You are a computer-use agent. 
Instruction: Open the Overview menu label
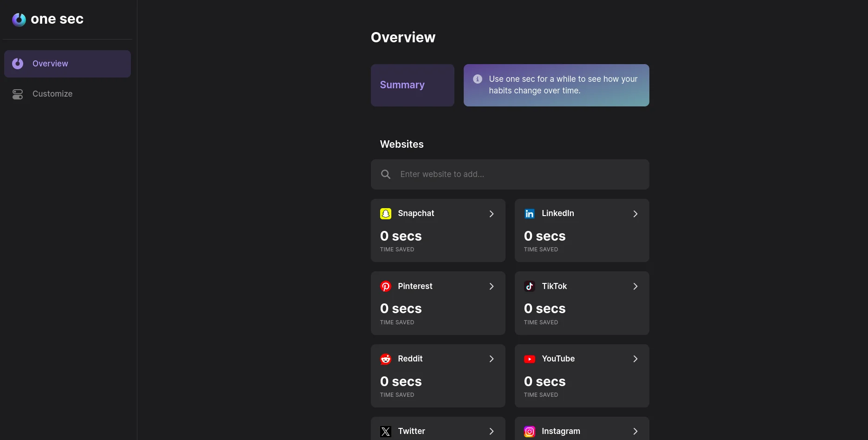[x=50, y=64]
